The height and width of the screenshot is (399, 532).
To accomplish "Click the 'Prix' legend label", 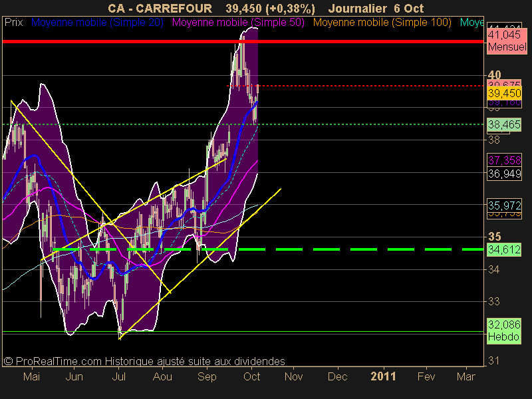I will pos(13,23).
